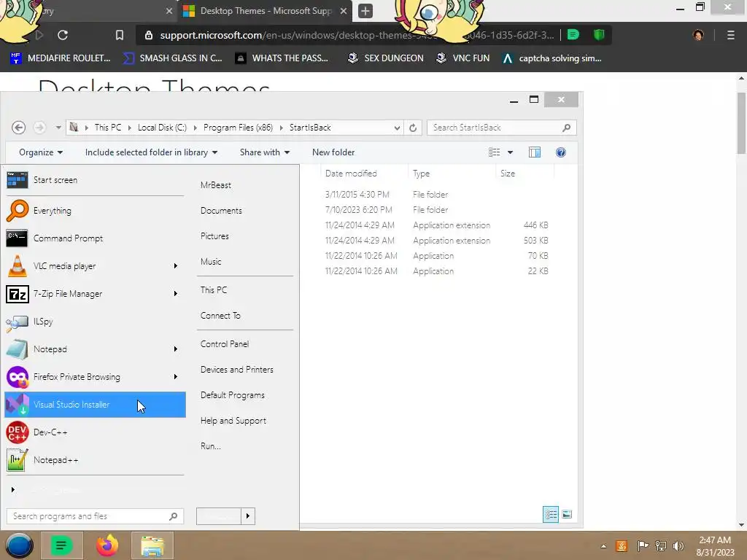Open a new browser tab

pos(365,11)
